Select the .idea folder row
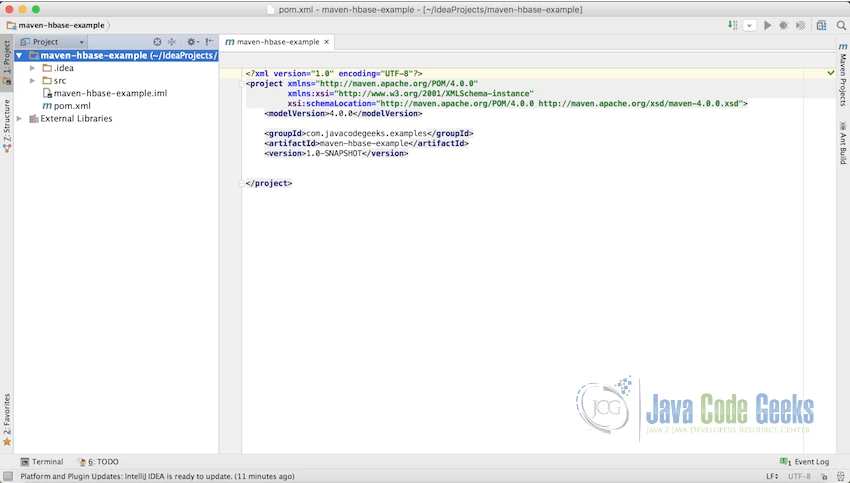The image size is (850, 483). point(116,68)
